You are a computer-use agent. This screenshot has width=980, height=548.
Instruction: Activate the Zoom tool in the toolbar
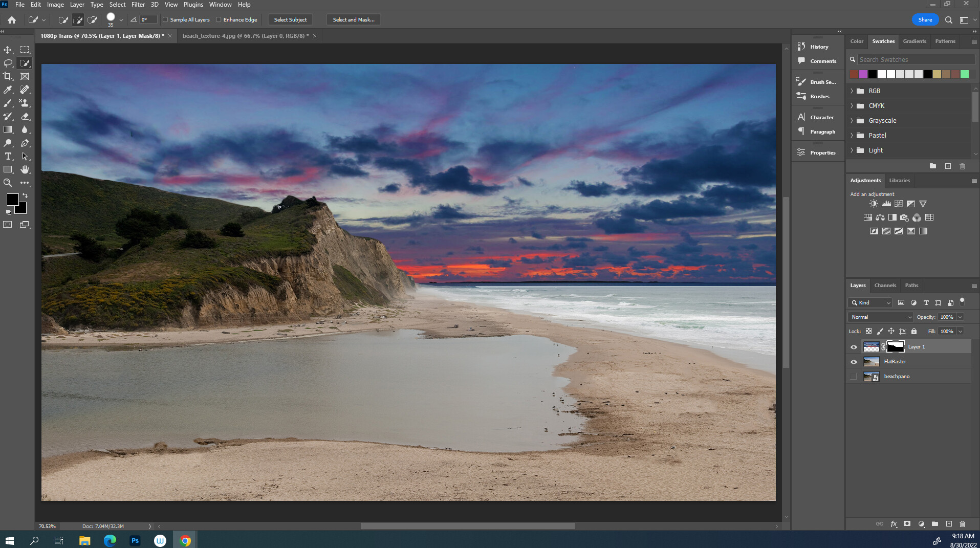pyautogui.click(x=8, y=183)
